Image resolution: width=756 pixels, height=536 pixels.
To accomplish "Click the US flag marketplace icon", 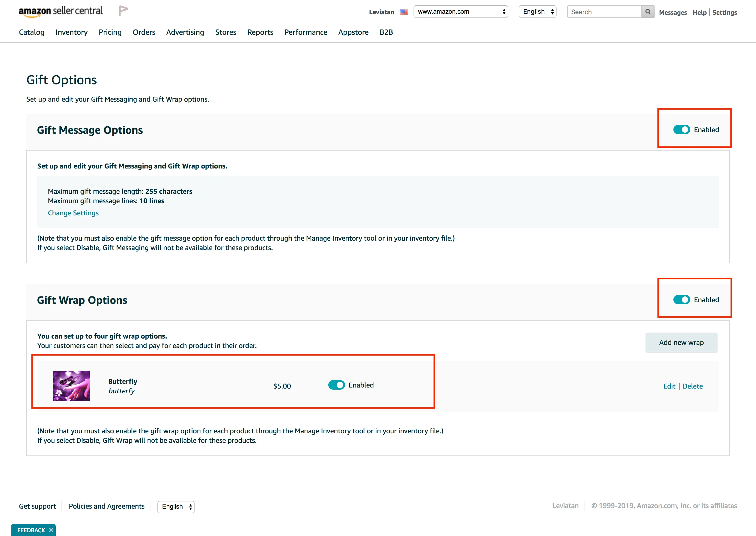I will coord(404,12).
